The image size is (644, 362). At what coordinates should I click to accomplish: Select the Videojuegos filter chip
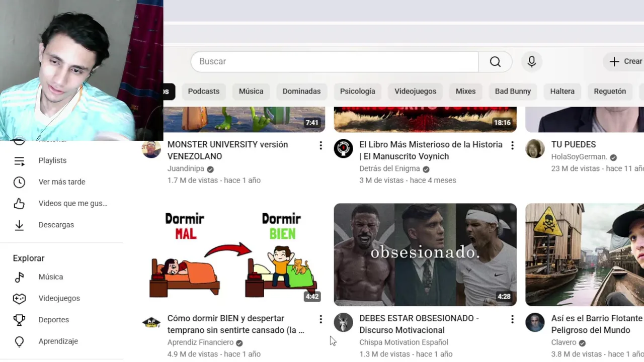pyautogui.click(x=415, y=91)
